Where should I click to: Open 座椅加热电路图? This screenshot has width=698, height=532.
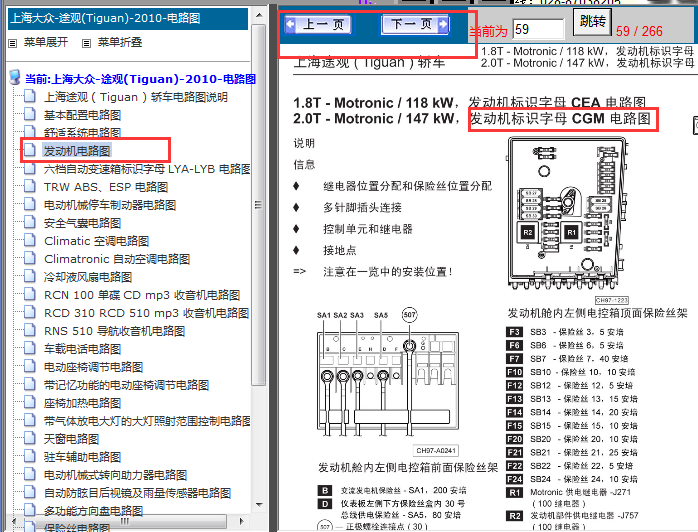[x=82, y=403]
